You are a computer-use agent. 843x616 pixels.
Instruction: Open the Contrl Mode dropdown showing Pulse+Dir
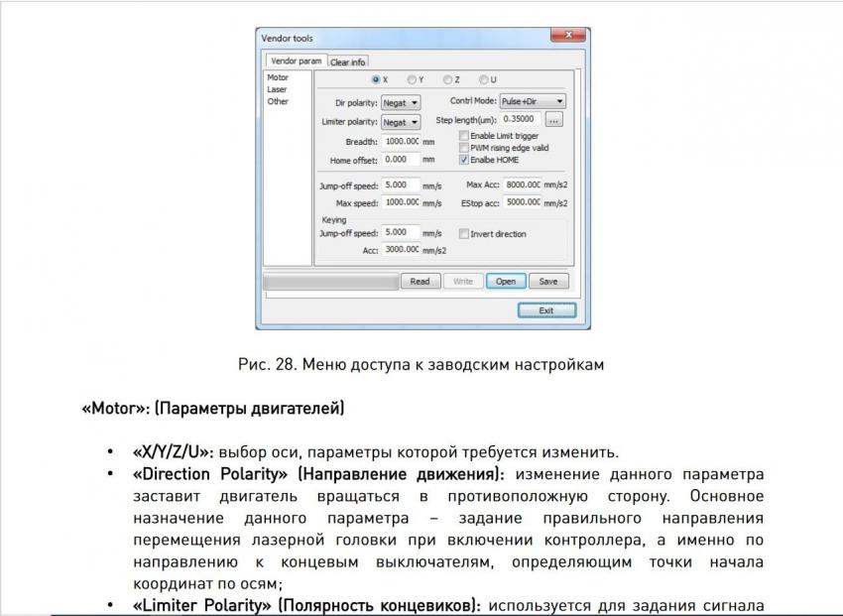559,101
